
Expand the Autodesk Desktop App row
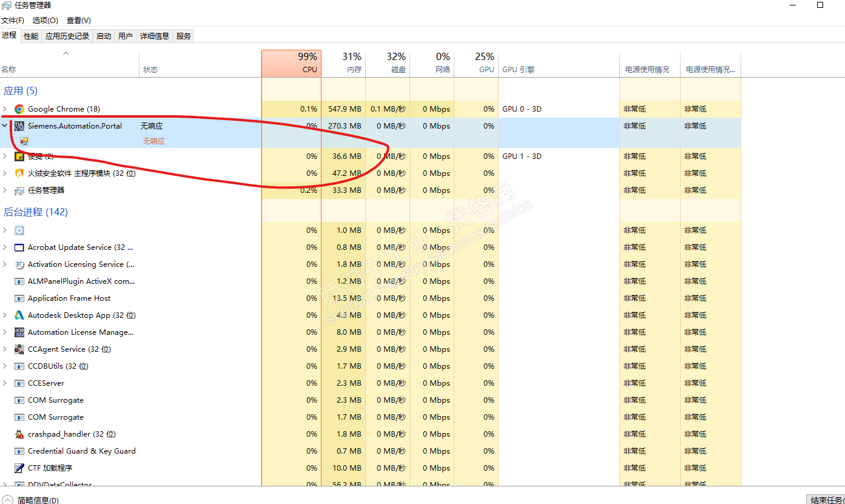[x=5, y=315]
